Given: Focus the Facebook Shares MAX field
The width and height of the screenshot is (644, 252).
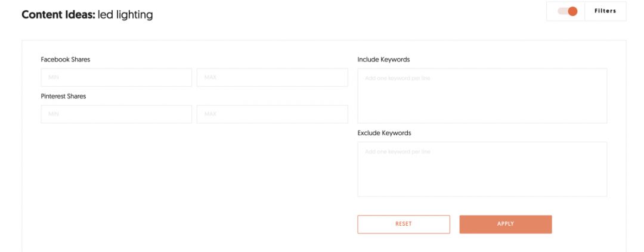Looking at the screenshot, I should [x=272, y=77].
